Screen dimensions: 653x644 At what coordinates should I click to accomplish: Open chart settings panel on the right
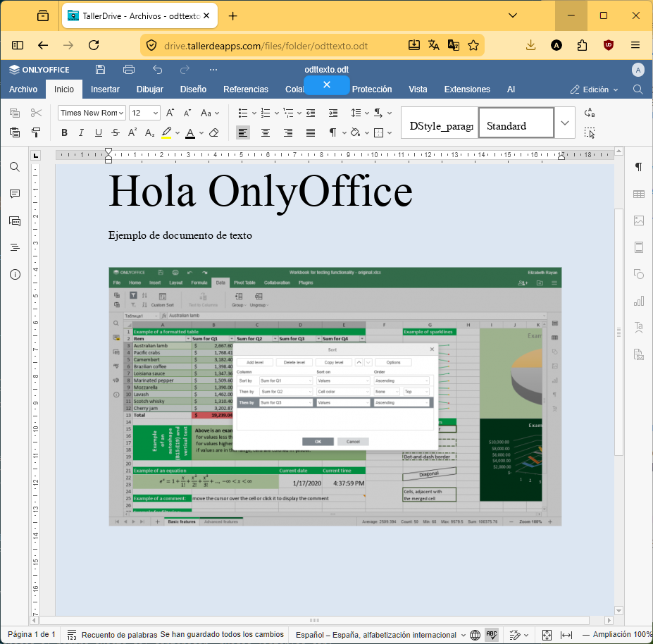[x=638, y=301]
